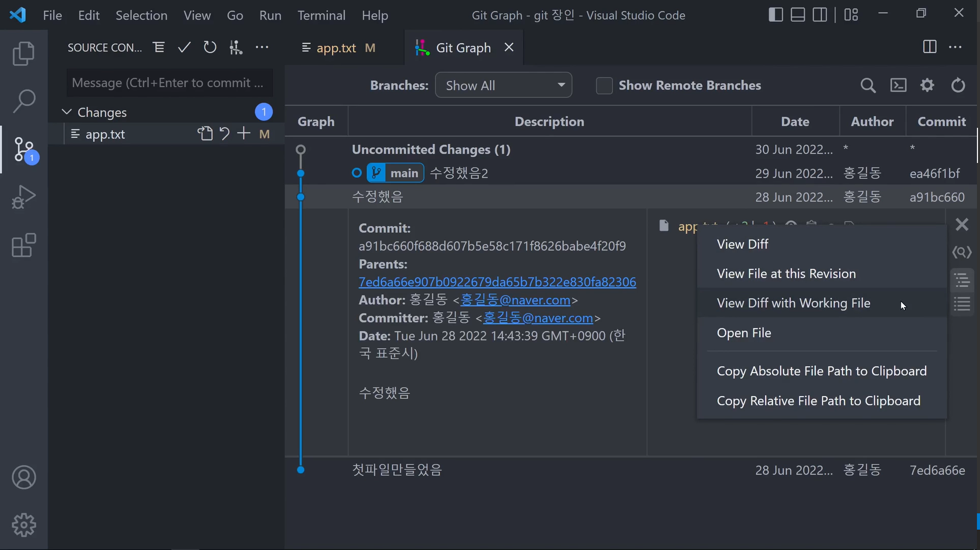Discard changes for app.txt
The image size is (980, 550).
(224, 134)
